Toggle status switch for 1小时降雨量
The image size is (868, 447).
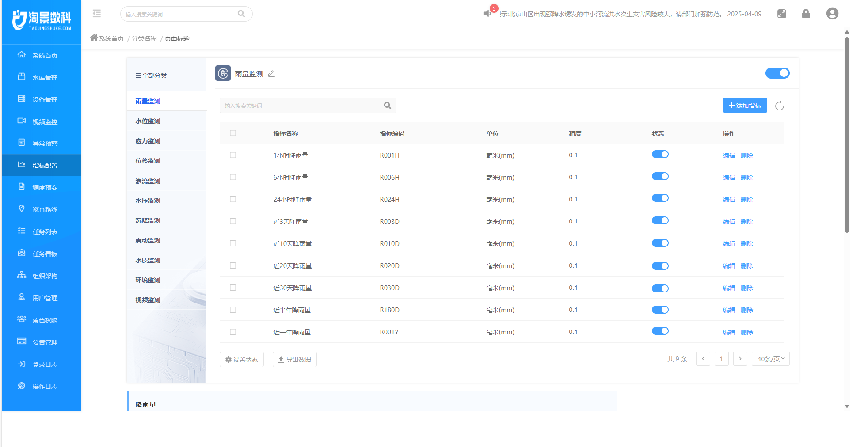pyautogui.click(x=660, y=154)
